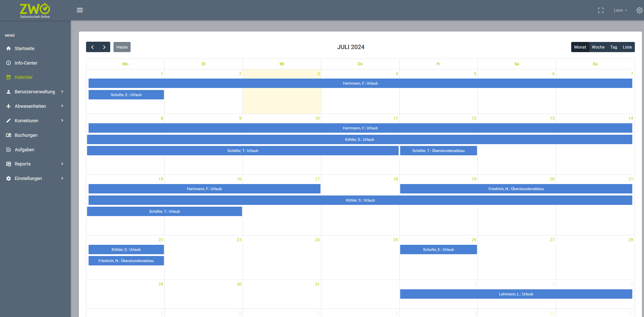Expand the Reports submenu chevron
This screenshot has width=644, height=317.
(x=62, y=164)
